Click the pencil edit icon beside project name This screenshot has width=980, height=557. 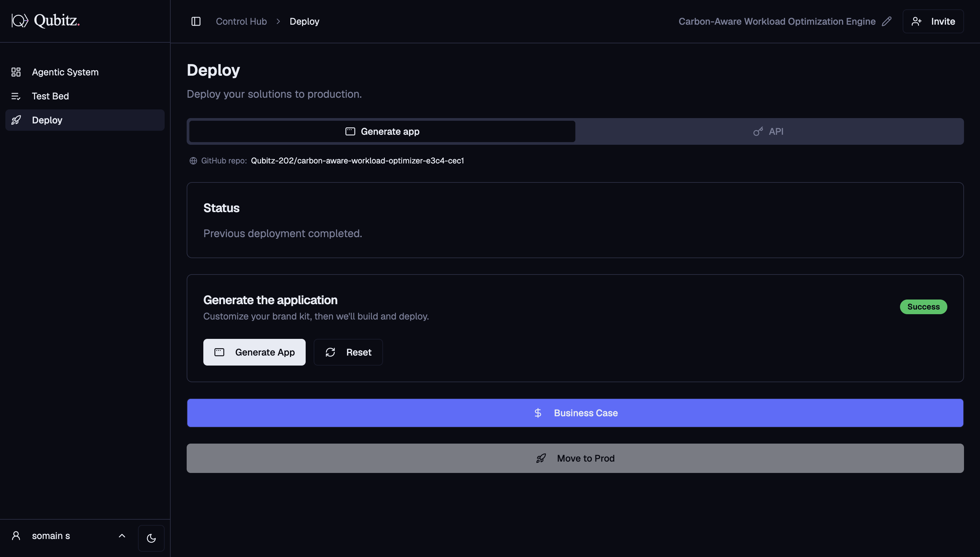click(x=887, y=21)
